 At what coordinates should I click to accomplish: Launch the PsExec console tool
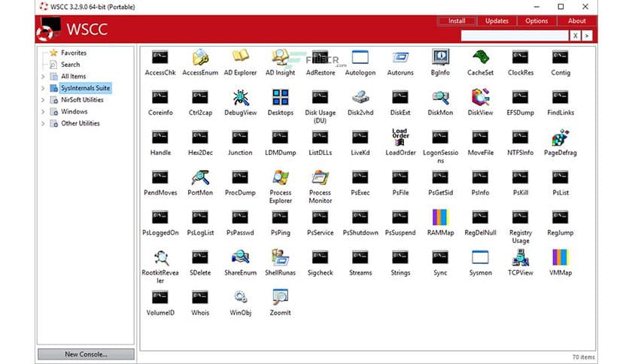click(x=360, y=177)
